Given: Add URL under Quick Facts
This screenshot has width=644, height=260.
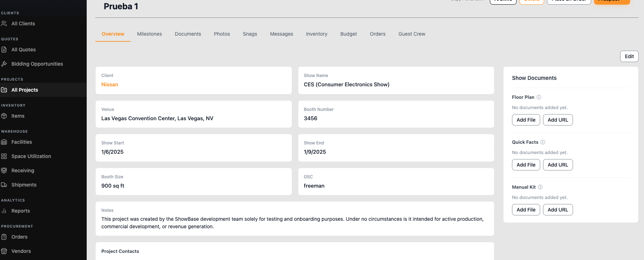Looking at the screenshot, I should pos(558,165).
